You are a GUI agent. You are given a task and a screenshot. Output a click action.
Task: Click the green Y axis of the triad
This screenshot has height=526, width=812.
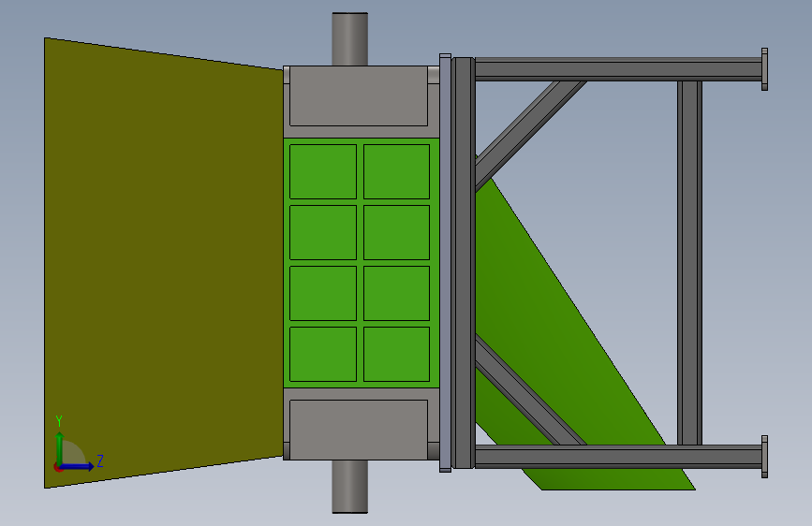(60, 449)
